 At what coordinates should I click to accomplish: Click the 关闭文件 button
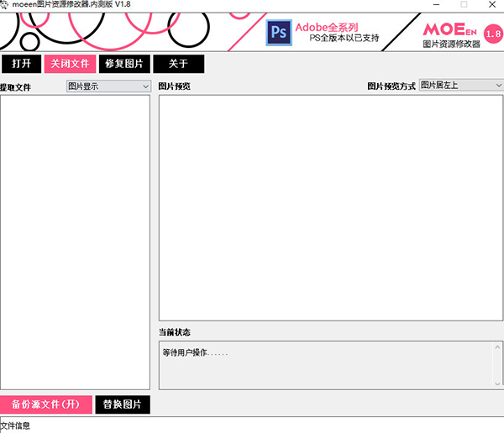(70, 64)
